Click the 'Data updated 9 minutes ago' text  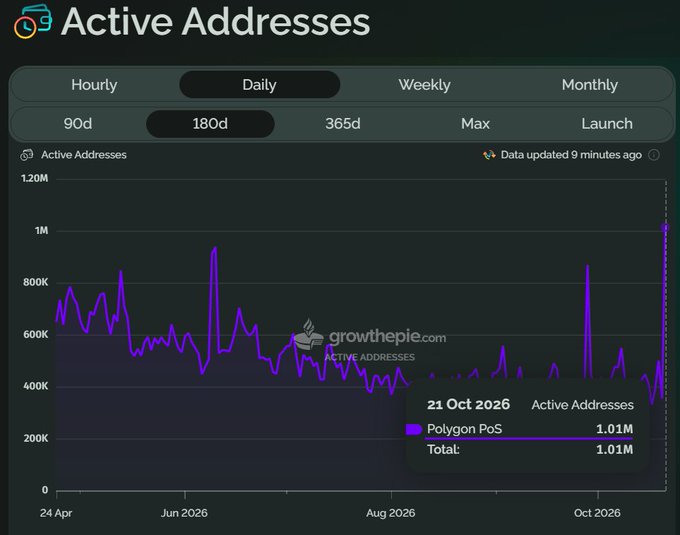(x=571, y=155)
